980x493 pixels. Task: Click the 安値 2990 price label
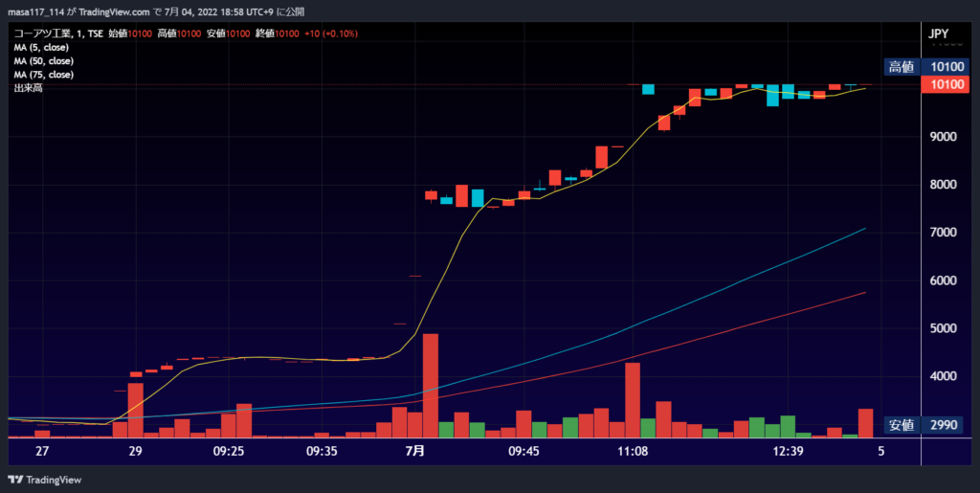click(924, 425)
